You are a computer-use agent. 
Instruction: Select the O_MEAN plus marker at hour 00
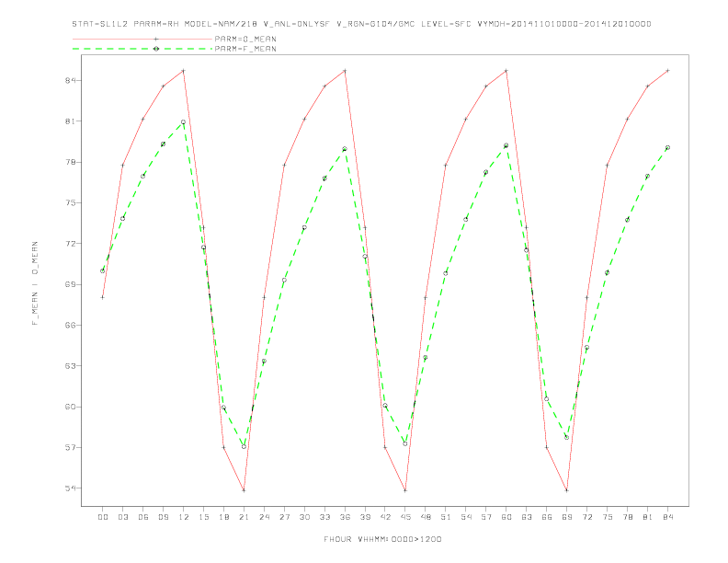[103, 297]
